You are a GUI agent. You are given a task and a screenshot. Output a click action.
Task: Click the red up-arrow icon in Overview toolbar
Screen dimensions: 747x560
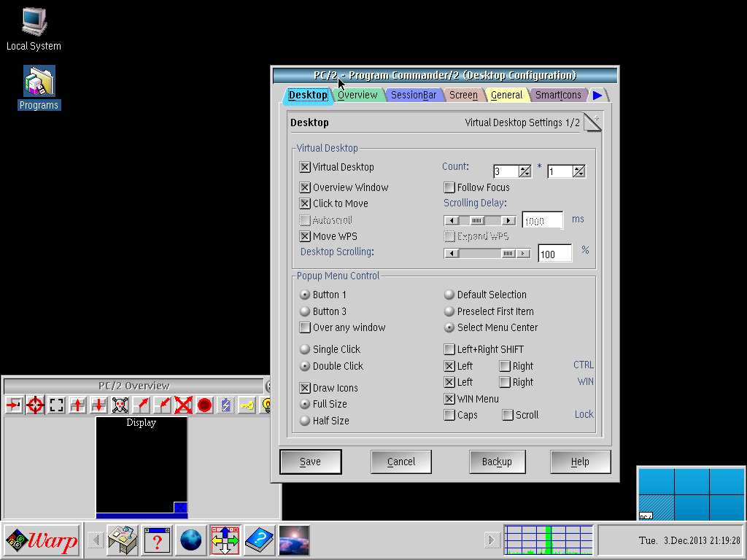coord(77,405)
